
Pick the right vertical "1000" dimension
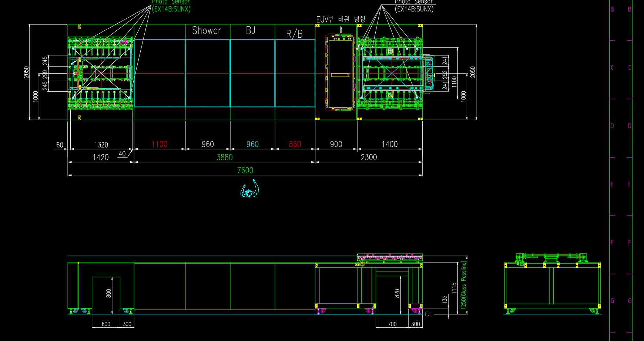pos(463,97)
